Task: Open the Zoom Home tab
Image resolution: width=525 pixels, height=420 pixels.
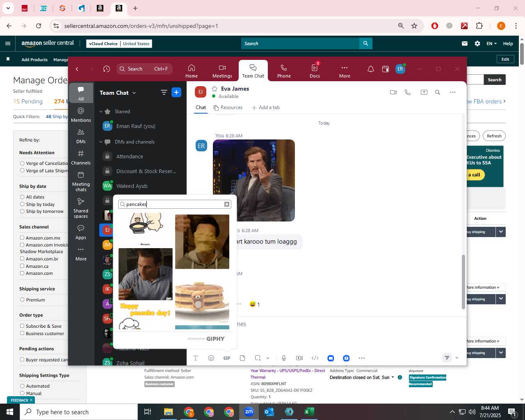Action: tap(192, 71)
